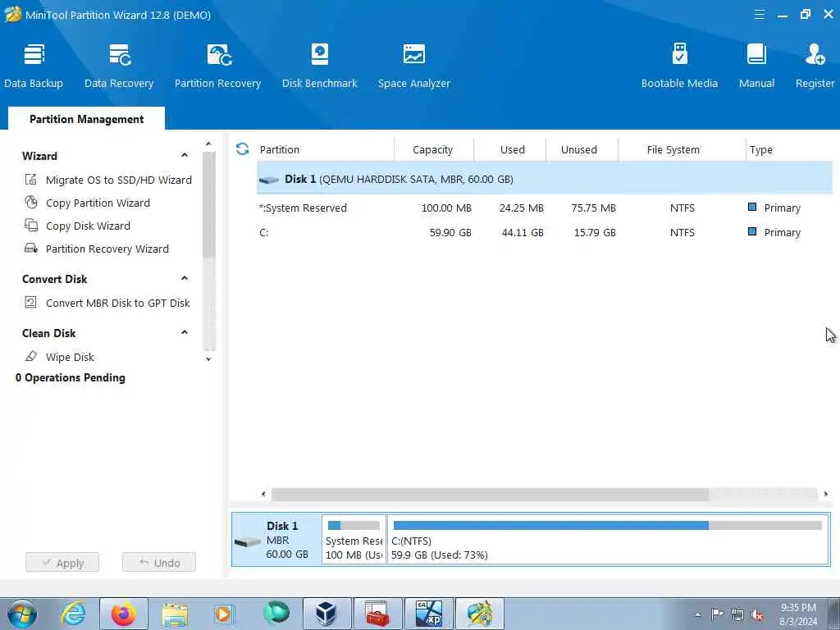Viewport: 840px width, 630px height.
Task: Choose Wipe Disk in sidebar
Action: 71,358
